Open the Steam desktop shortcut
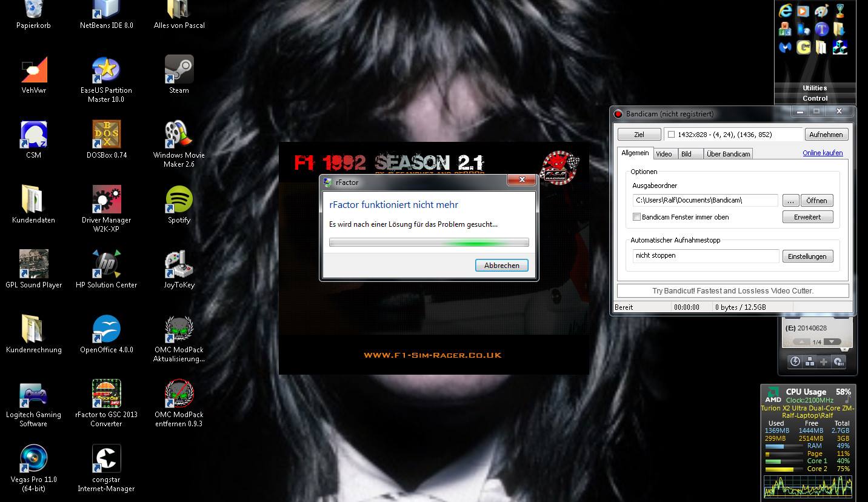 click(179, 71)
